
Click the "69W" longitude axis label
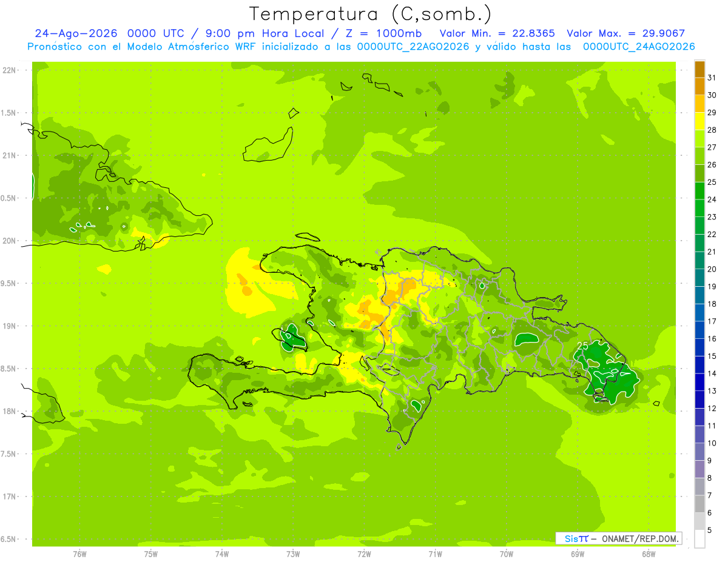tap(578, 554)
